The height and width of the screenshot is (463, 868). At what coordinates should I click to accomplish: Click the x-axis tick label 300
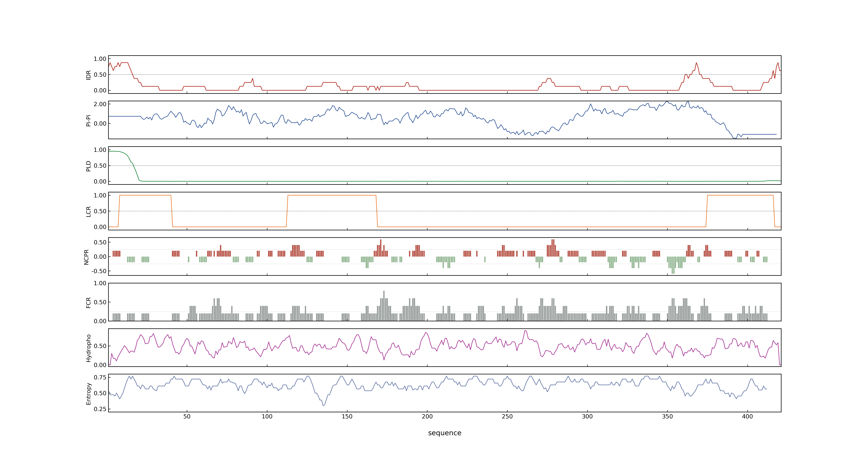click(587, 416)
